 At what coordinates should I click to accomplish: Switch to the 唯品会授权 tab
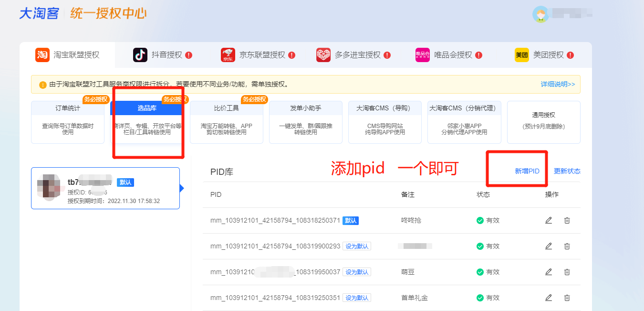tap(449, 55)
